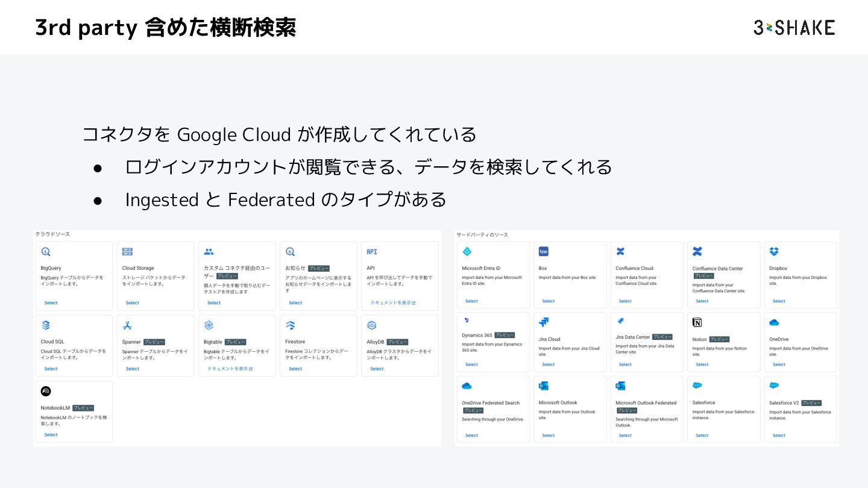This screenshot has height=488, width=868.
Task: Open ドキュメントを表示 link in API card
Action: (x=392, y=303)
